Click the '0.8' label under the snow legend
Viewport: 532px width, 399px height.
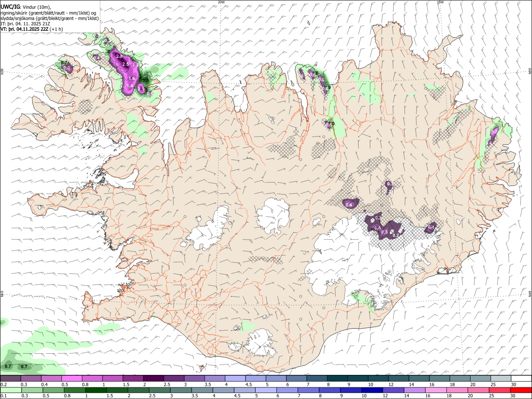coord(85,384)
